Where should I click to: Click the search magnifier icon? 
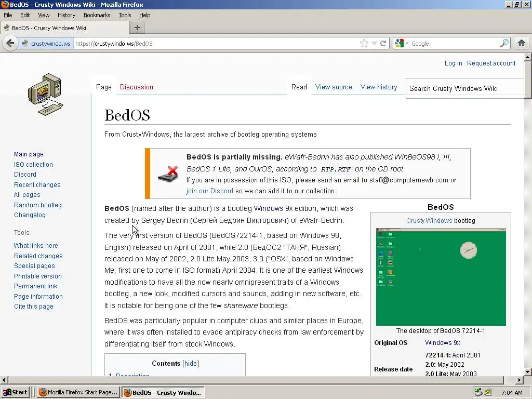tap(504, 43)
